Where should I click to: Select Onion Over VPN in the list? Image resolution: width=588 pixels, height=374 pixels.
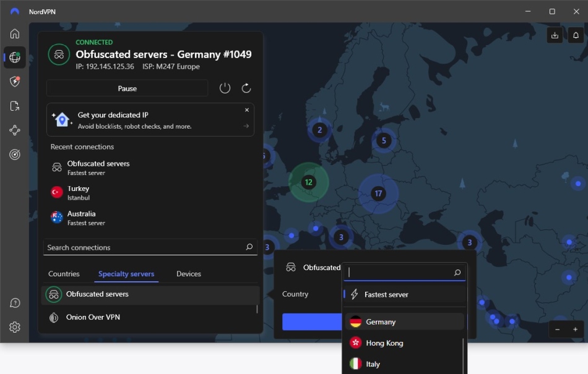pyautogui.click(x=150, y=317)
